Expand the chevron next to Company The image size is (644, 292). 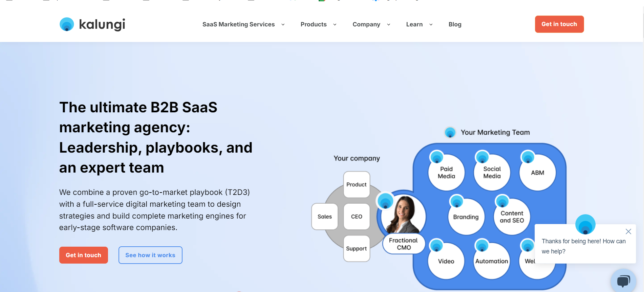pos(389,24)
